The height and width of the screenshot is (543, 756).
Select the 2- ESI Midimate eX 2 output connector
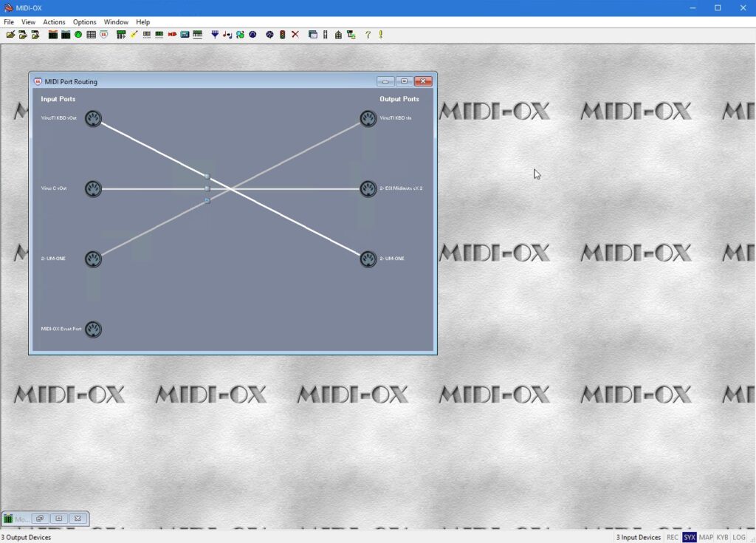[x=367, y=188]
